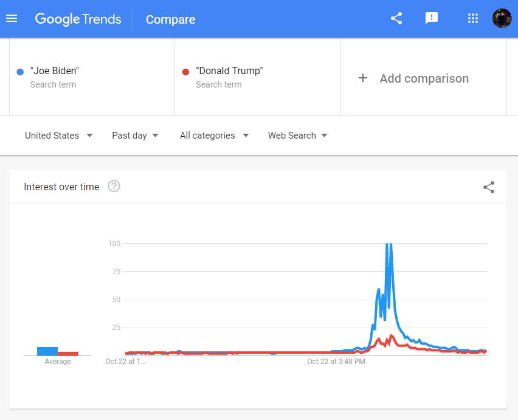Share the Interest over time chart
The width and height of the screenshot is (518, 420).
[489, 187]
